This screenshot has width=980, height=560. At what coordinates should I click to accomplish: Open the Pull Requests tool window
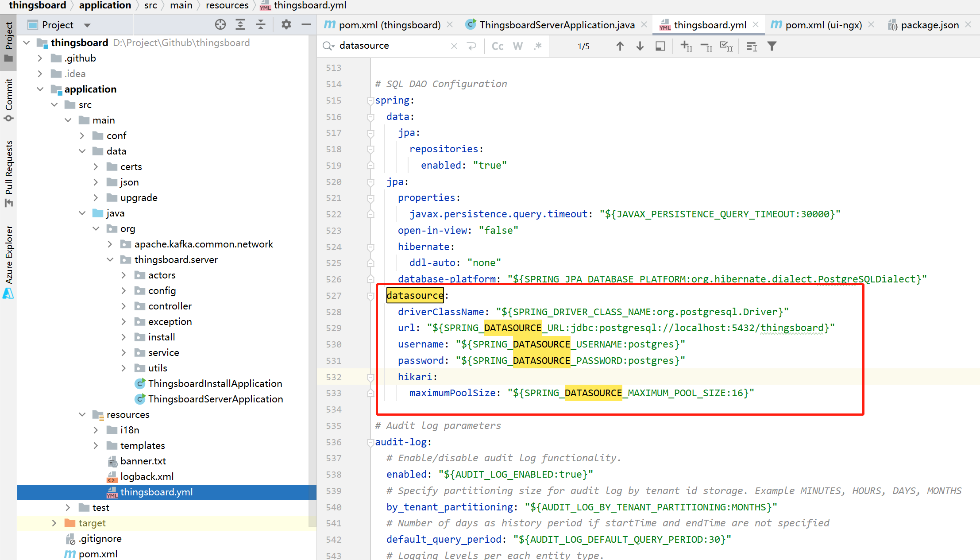(x=8, y=173)
